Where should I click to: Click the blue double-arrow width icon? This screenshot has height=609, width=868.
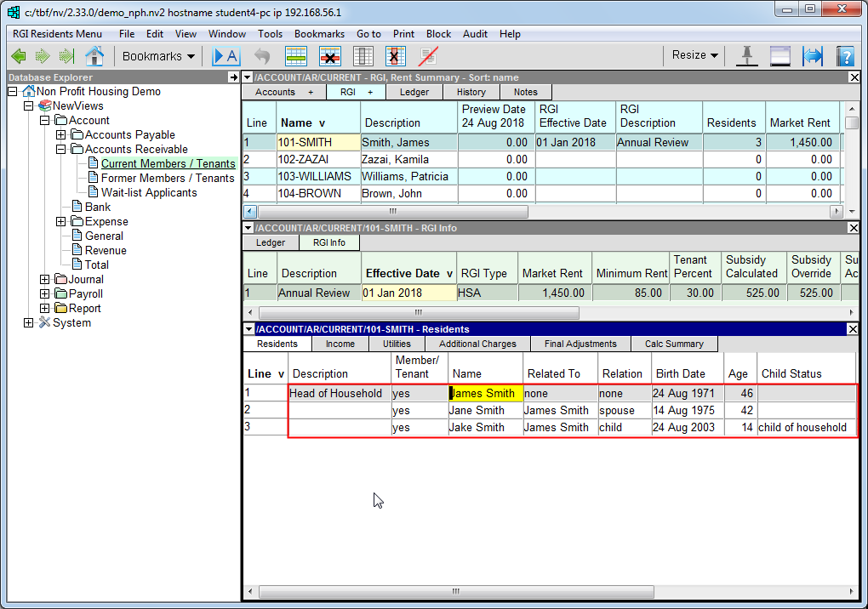point(813,56)
